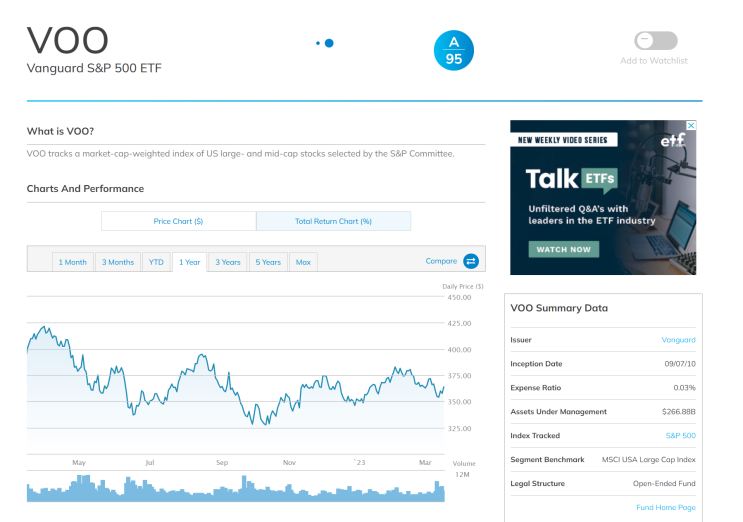Click the Compare link
Viewport: 743px width, 522px height.
pyautogui.click(x=441, y=261)
